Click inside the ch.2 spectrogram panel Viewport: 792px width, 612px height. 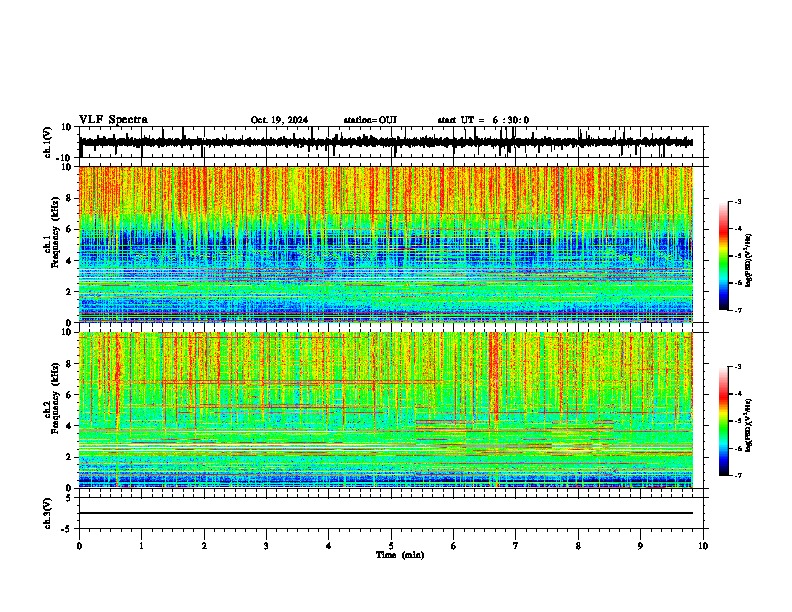pyautogui.click(x=385, y=410)
